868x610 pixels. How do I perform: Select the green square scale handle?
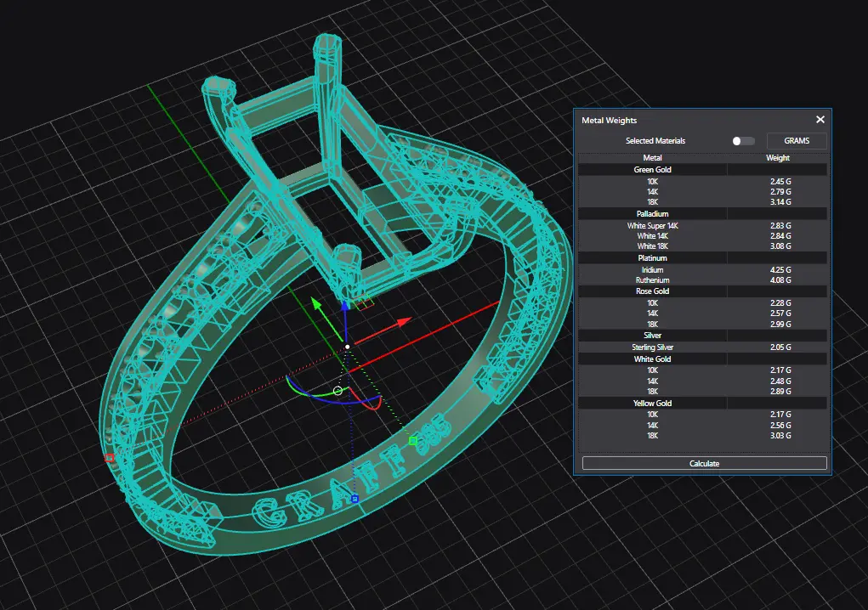[x=413, y=441]
